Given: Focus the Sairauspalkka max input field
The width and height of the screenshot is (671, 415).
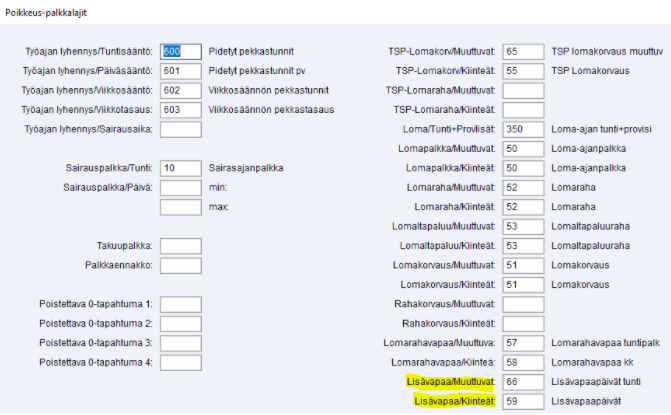Looking at the screenshot, I should pyautogui.click(x=180, y=207).
